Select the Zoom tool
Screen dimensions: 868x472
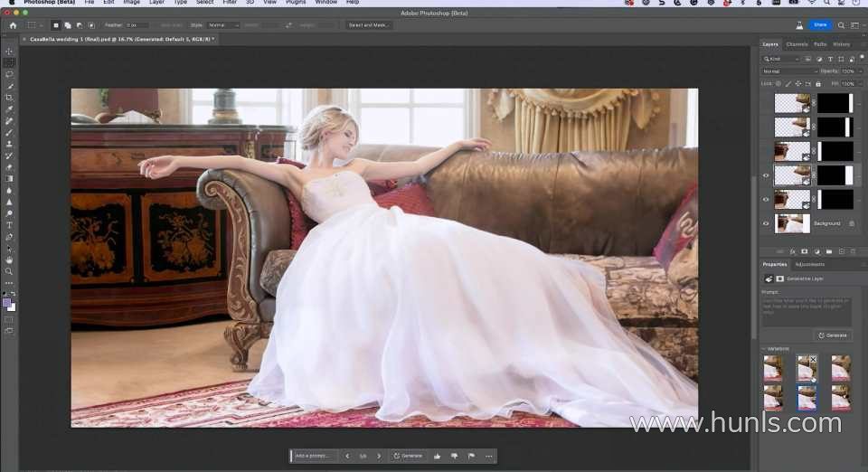(x=9, y=271)
